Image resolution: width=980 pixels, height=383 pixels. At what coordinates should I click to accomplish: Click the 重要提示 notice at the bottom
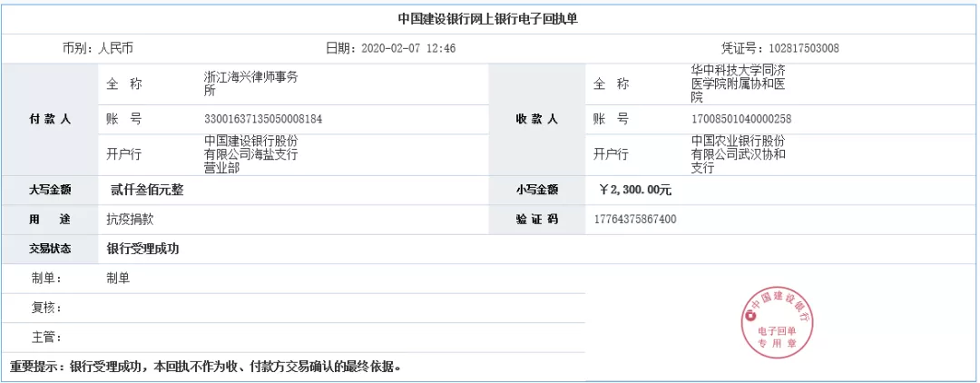(206, 367)
